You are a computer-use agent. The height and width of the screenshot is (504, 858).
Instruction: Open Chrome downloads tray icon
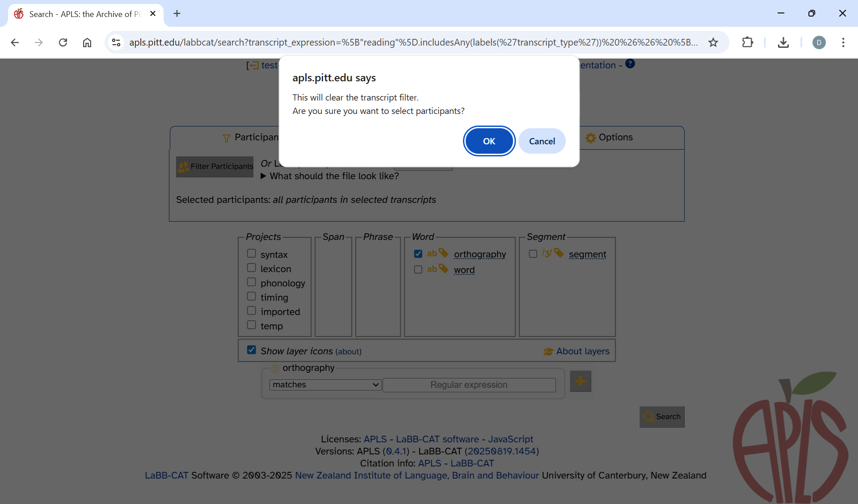coord(783,42)
